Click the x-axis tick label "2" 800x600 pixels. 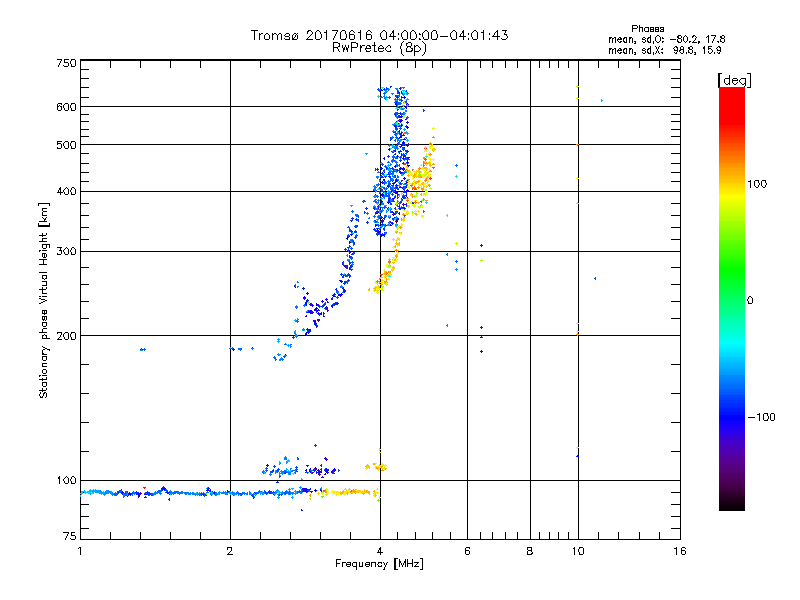230,551
